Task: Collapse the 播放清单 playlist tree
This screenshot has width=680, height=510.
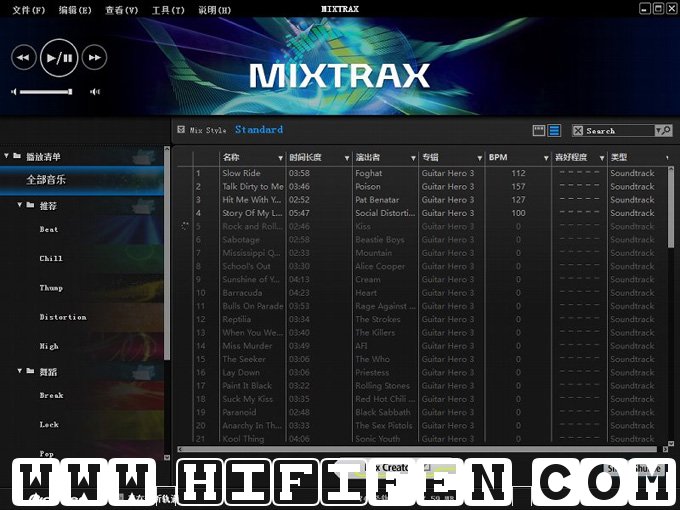Action: pos(7,156)
